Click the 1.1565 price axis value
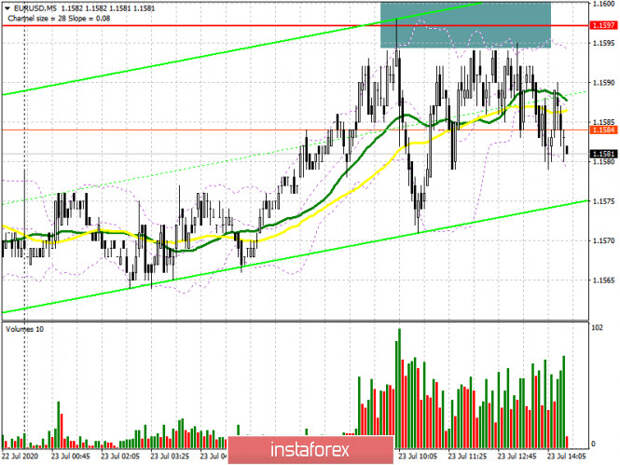 [x=603, y=280]
